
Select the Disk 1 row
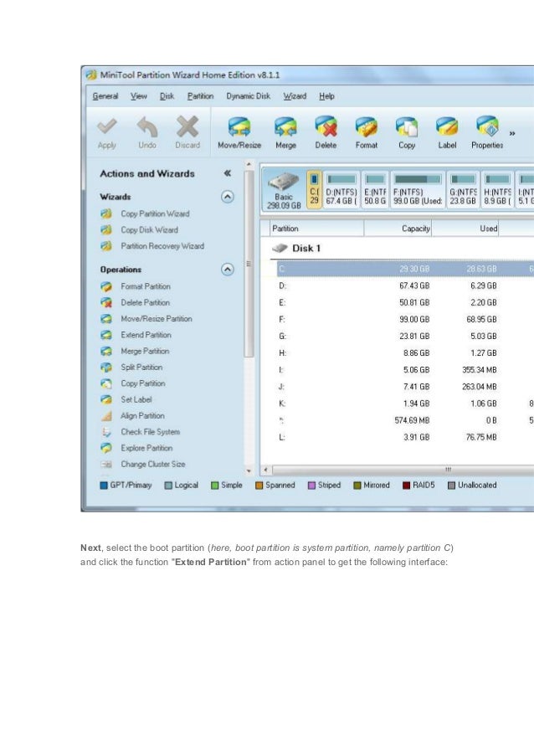click(x=402, y=249)
